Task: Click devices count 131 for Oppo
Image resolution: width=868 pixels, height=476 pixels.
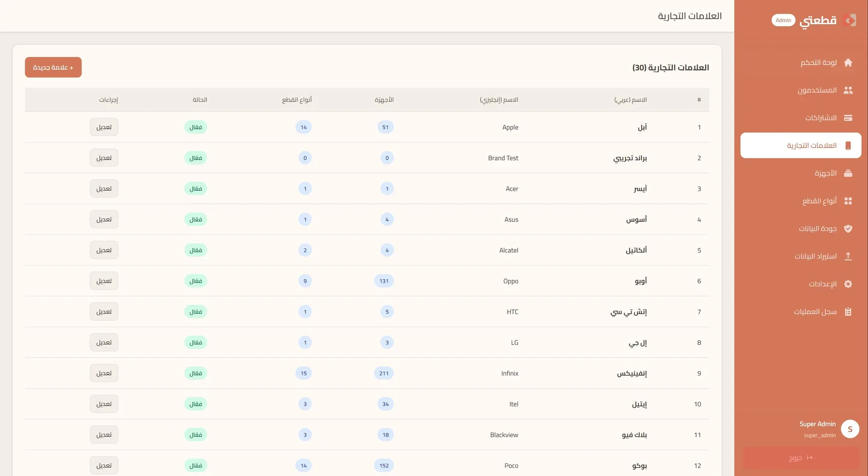Action: [x=384, y=281]
